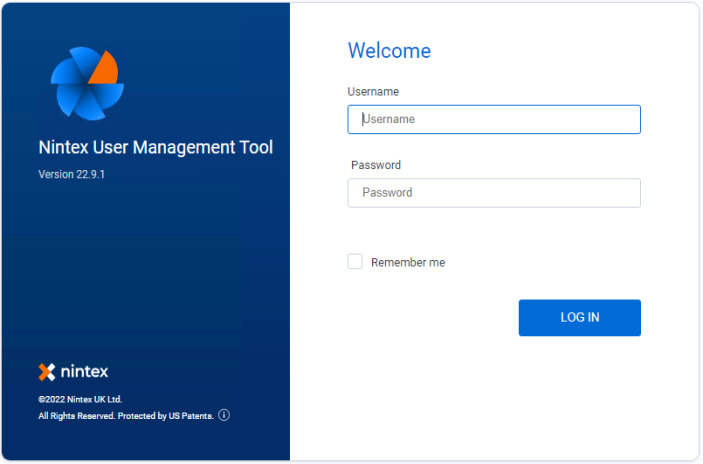The width and height of the screenshot is (703, 464).
Task: Click the empty blue panel below the version text
Action: point(145,270)
